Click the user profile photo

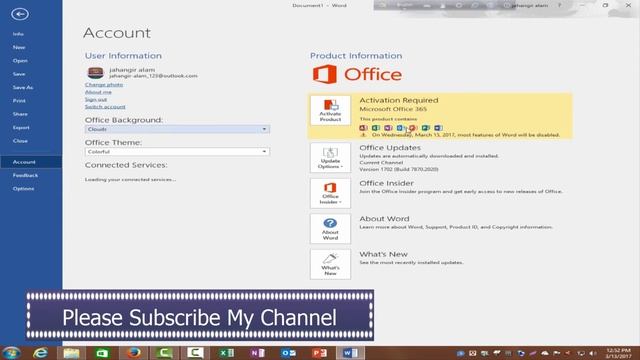[x=96, y=73]
